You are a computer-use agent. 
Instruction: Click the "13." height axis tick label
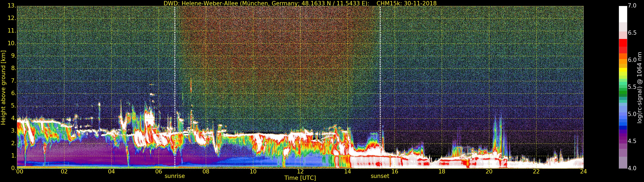click(x=12, y=6)
